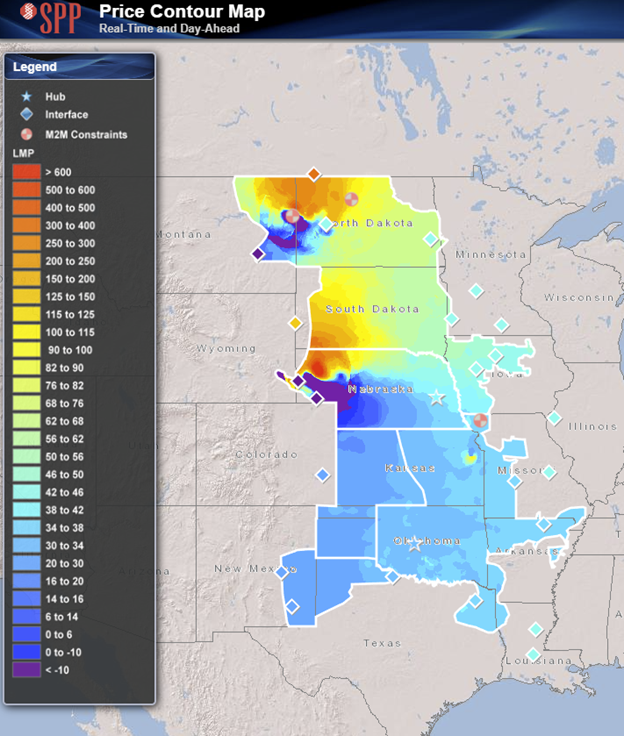Click the '100 to 115' yellow swatch
Screen dimensions: 624x736
[26, 332]
